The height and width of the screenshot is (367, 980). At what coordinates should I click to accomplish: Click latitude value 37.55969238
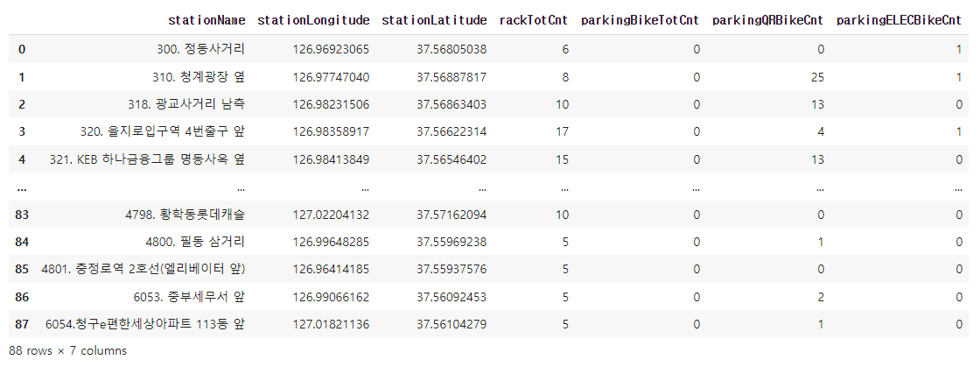tap(451, 242)
